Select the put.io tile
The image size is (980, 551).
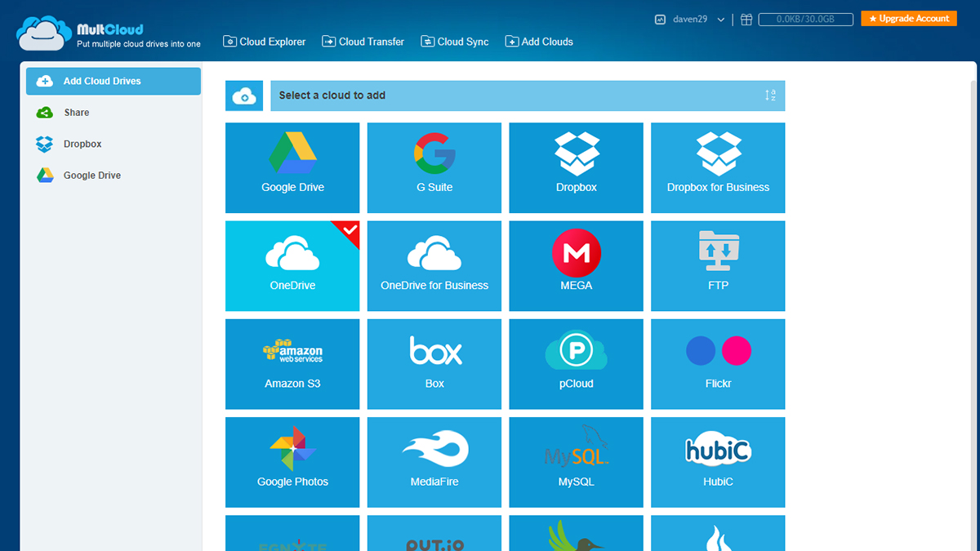pyautogui.click(x=434, y=533)
